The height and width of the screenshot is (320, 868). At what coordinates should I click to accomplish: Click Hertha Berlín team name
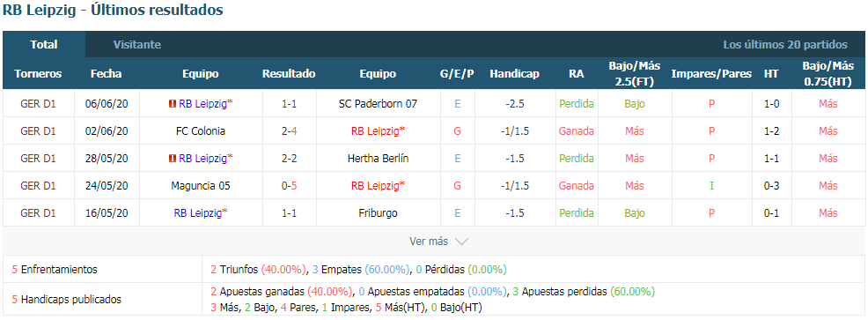coord(378,159)
